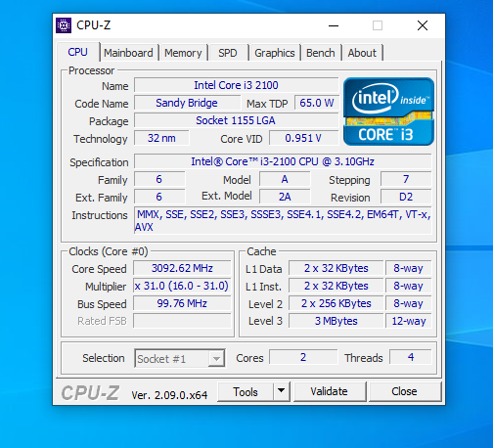Open the SPD tab

[x=228, y=53]
